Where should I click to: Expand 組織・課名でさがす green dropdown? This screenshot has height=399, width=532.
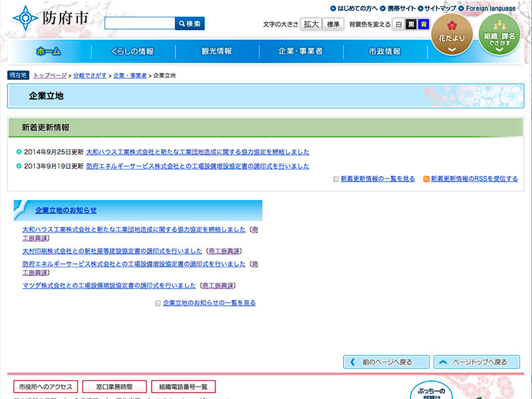click(499, 35)
